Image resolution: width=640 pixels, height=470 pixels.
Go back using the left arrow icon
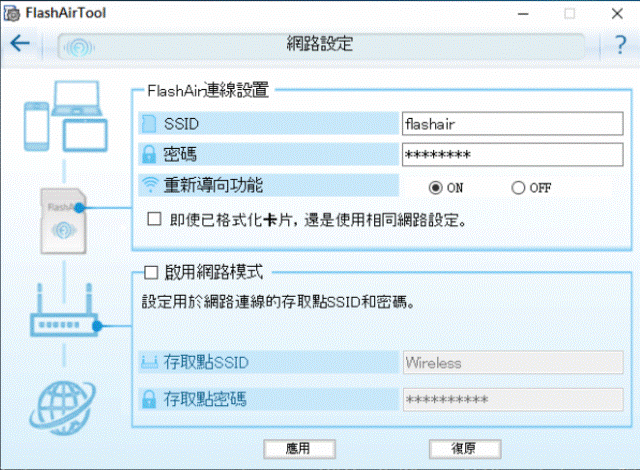(20, 43)
